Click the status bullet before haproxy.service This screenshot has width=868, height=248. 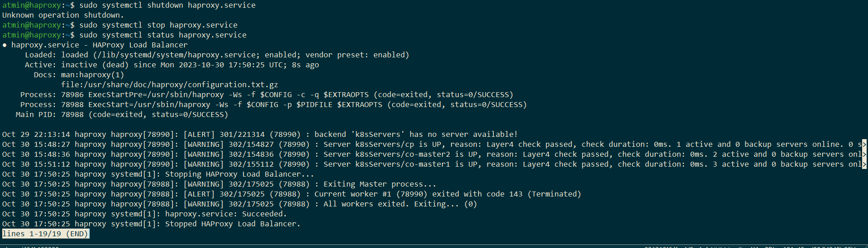pyautogui.click(x=5, y=45)
